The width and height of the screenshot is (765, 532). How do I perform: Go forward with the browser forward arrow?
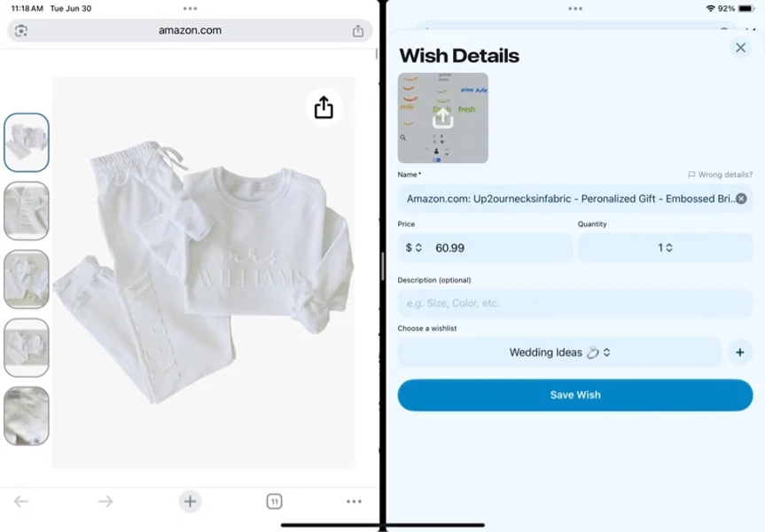tap(105, 501)
